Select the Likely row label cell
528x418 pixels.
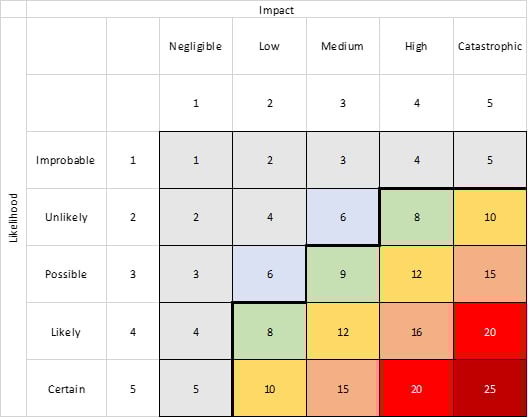coord(66,331)
